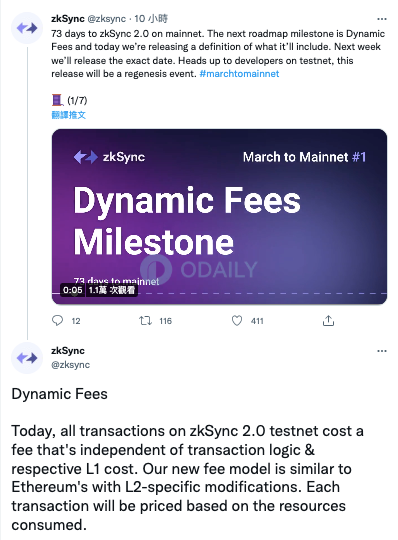
Task: Click the 116 retweets count
Action: [x=166, y=321]
